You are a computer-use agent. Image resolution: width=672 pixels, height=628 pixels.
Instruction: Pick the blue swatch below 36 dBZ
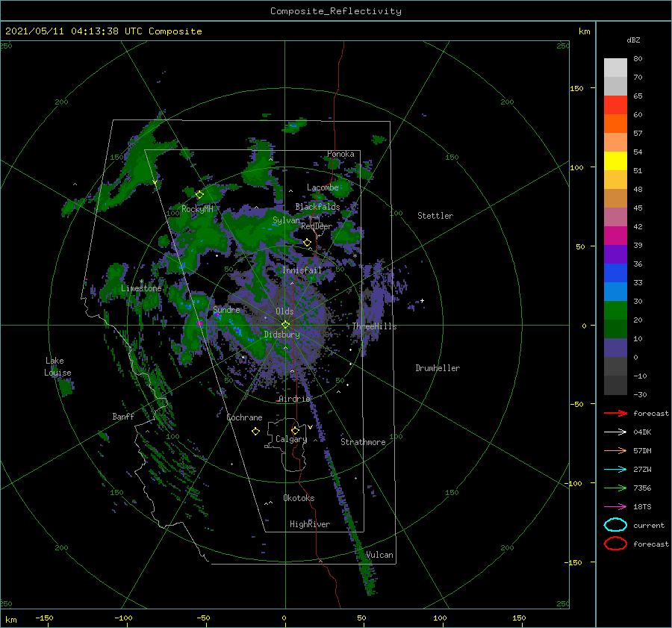coord(615,273)
